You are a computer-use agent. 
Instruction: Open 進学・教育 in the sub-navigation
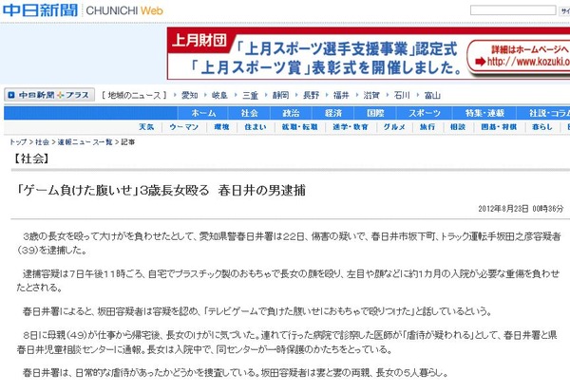point(351,127)
